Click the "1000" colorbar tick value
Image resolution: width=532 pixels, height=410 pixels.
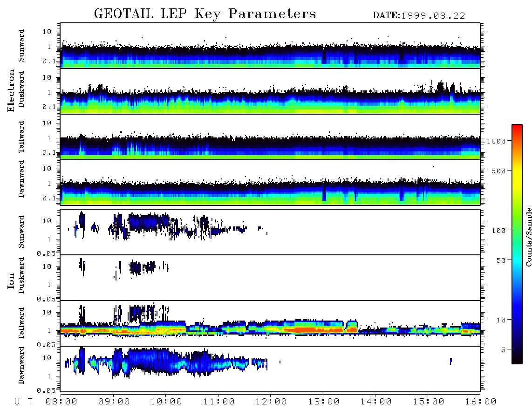497,141
